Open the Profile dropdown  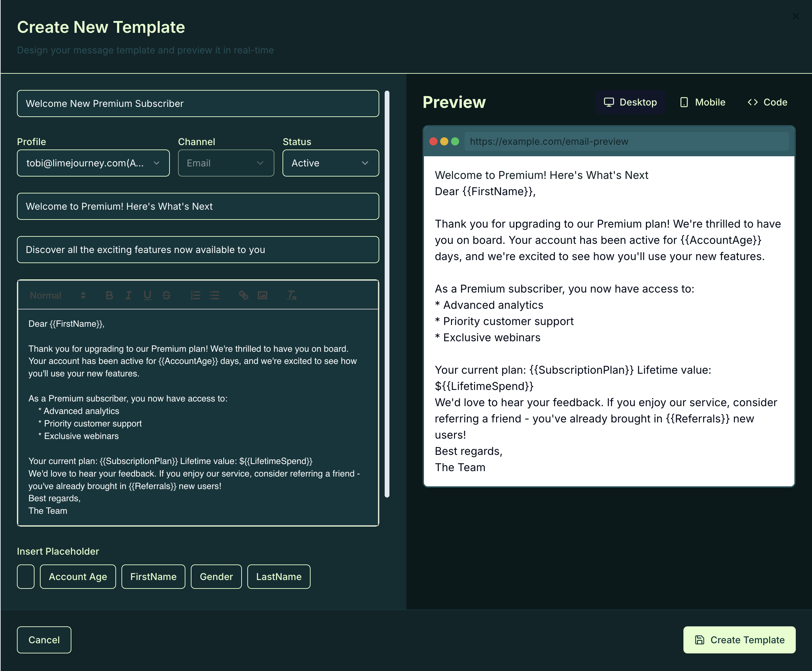click(93, 163)
